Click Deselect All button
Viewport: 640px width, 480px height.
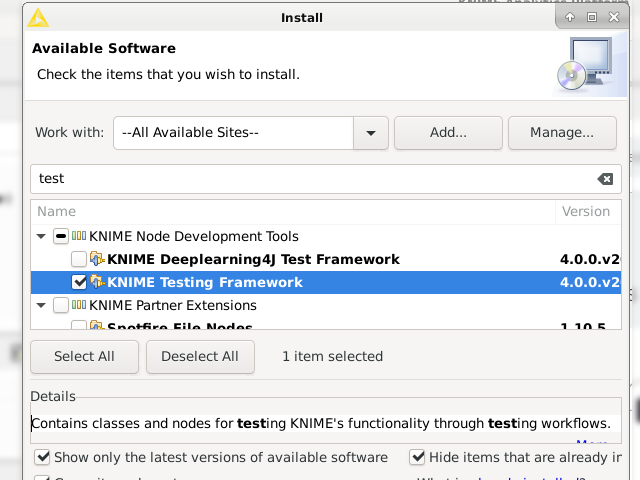click(200, 356)
